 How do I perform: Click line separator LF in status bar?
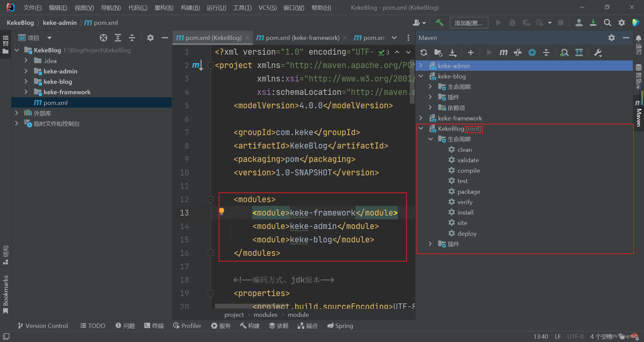tap(558, 336)
